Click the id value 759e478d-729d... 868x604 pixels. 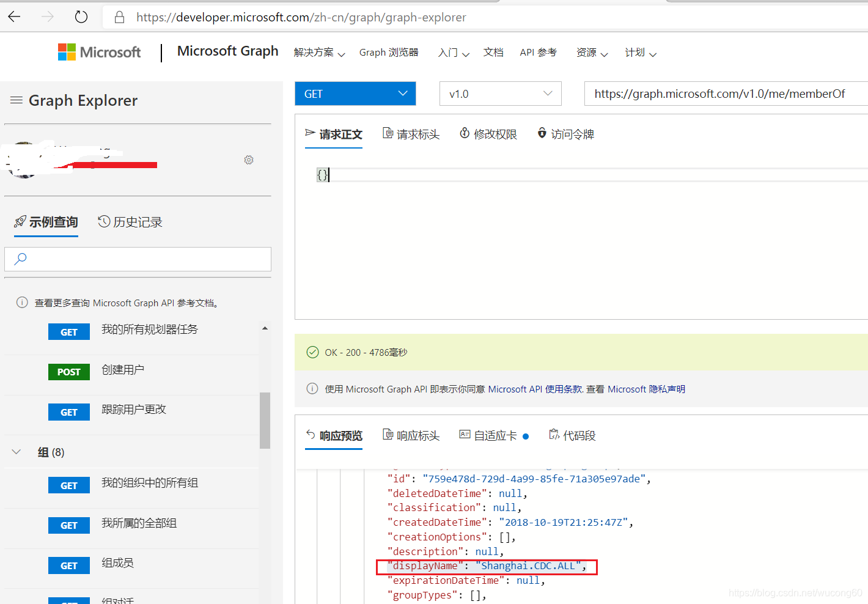(534, 479)
